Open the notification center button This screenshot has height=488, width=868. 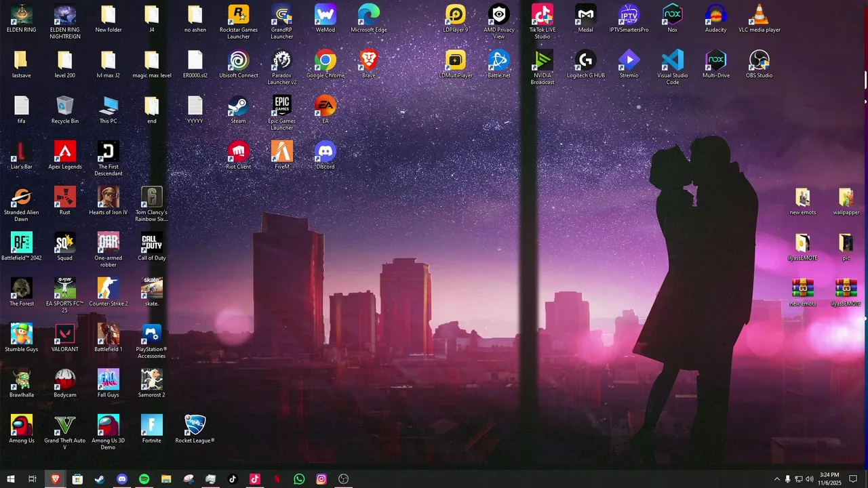tap(854, 479)
